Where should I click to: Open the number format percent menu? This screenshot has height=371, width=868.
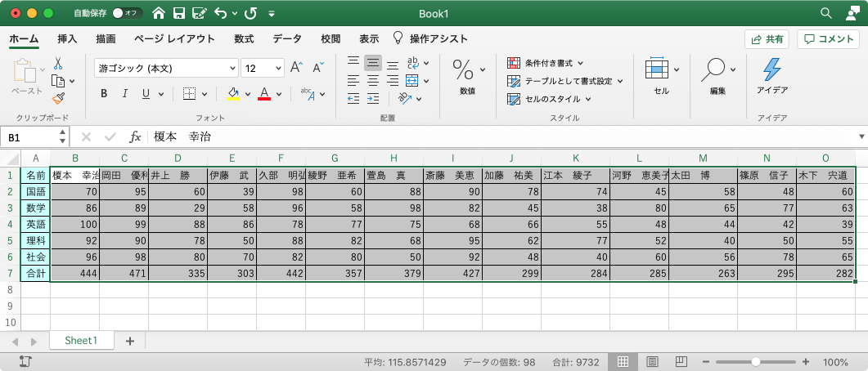pyautogui.click(x=468, y=70)
